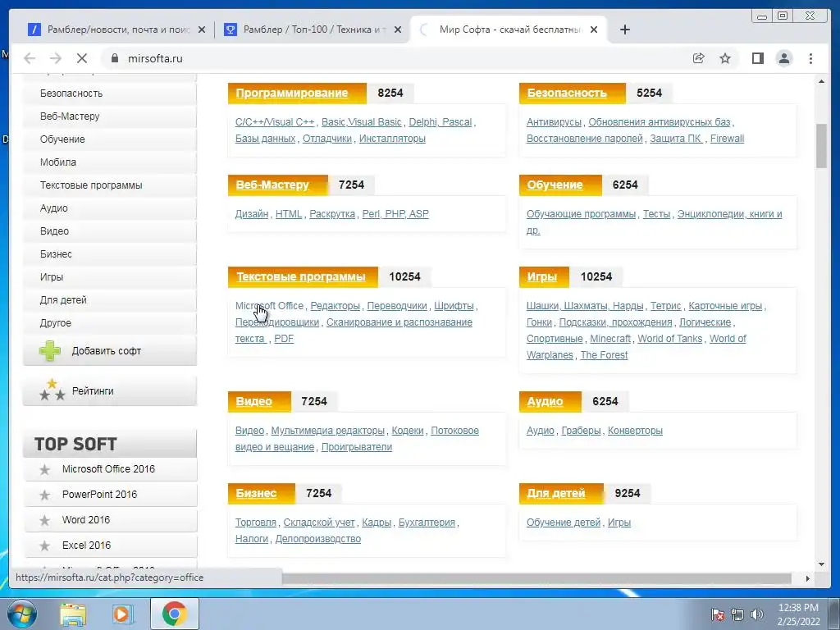
Task: Click the Microsoft Office link
Action: (269, 306)
